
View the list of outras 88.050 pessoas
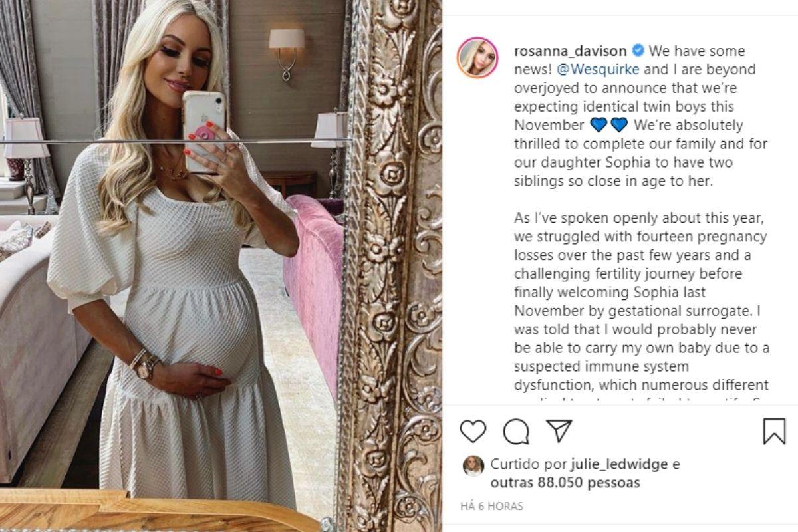click(565, 483)
